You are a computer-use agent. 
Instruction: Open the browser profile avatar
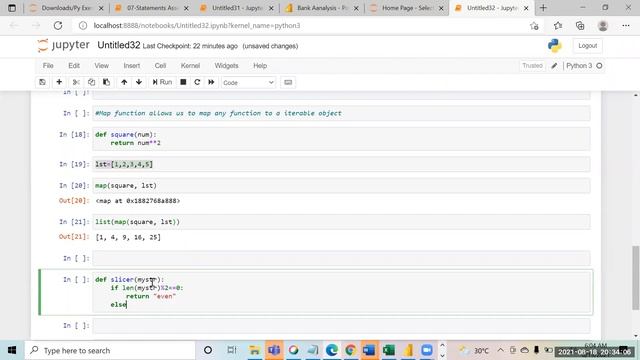tap(603, 26)
